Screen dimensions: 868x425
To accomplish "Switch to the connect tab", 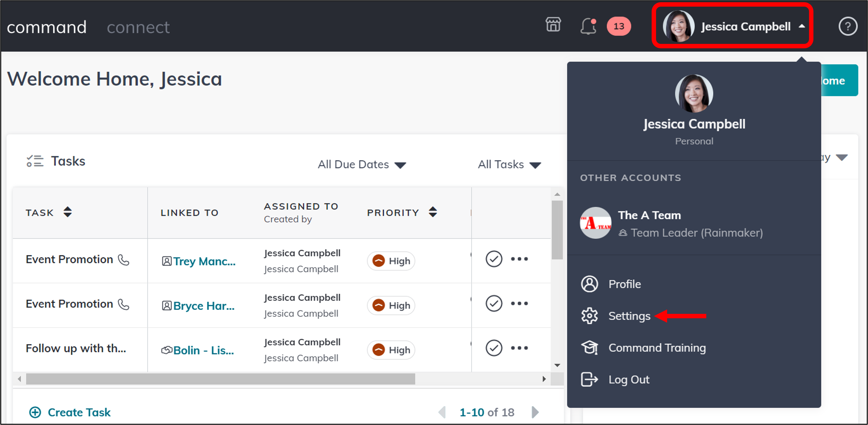I will [138, 27].
